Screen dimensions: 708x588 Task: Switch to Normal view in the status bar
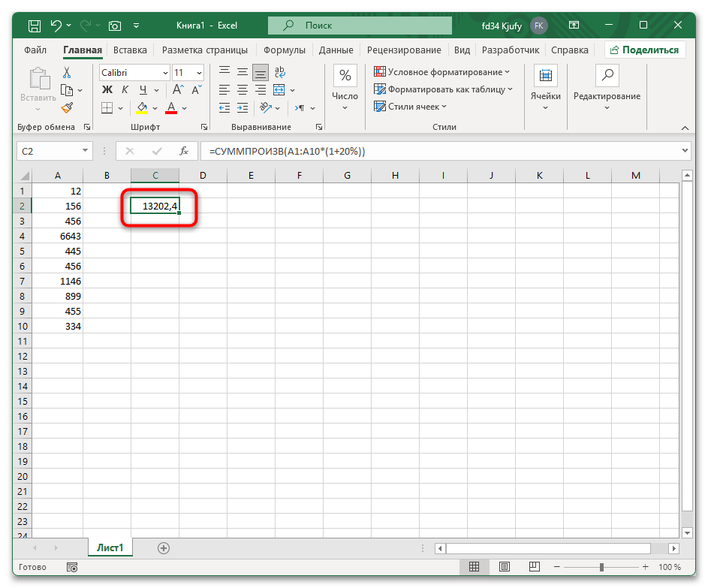pos(474,567)
